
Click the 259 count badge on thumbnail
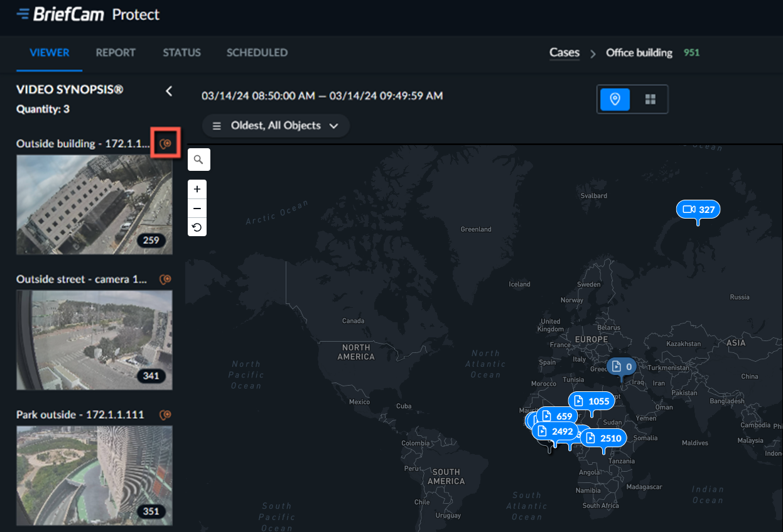[151, 240]
